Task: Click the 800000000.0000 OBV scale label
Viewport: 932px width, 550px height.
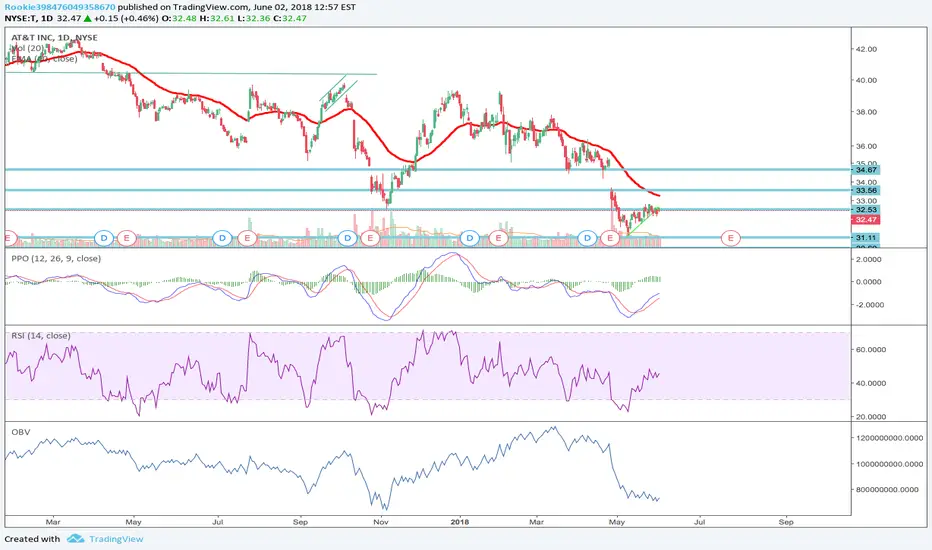Action: tap(887, 490)
